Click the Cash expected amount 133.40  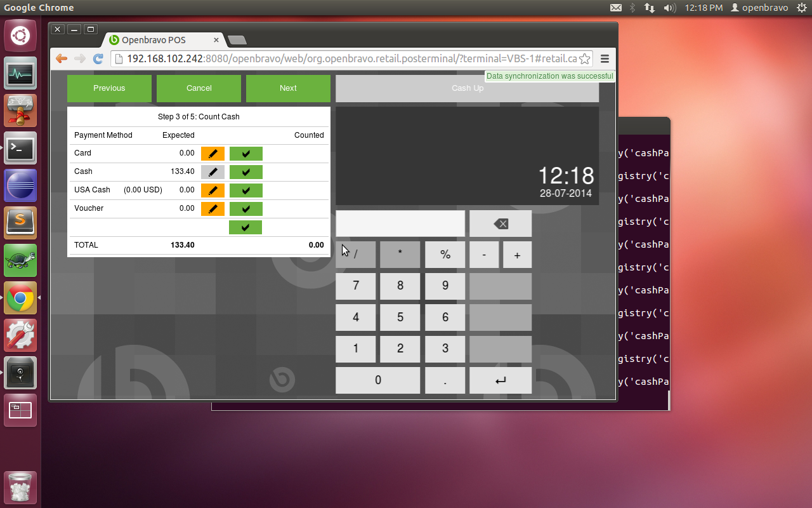pos(183,171)
